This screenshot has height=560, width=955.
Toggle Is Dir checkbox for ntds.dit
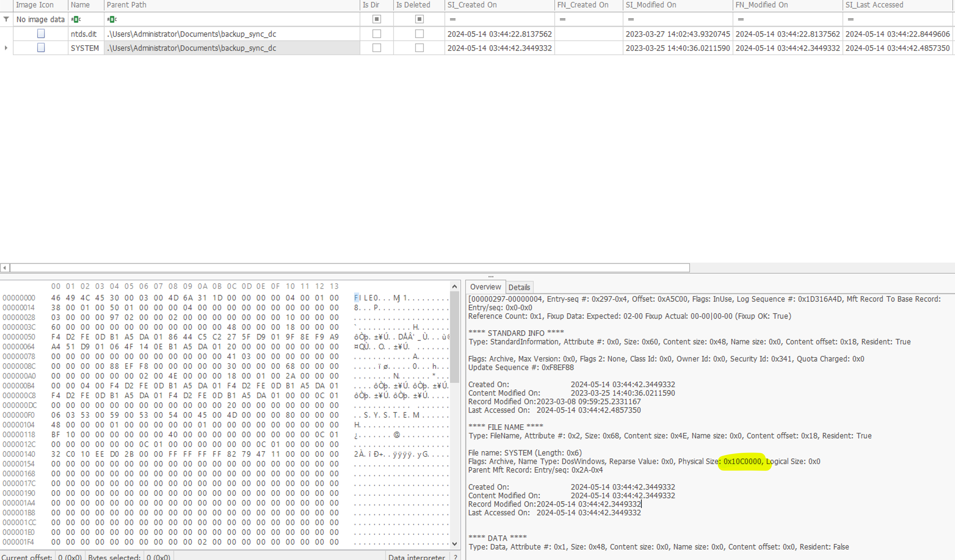click(x=376, y=34)
